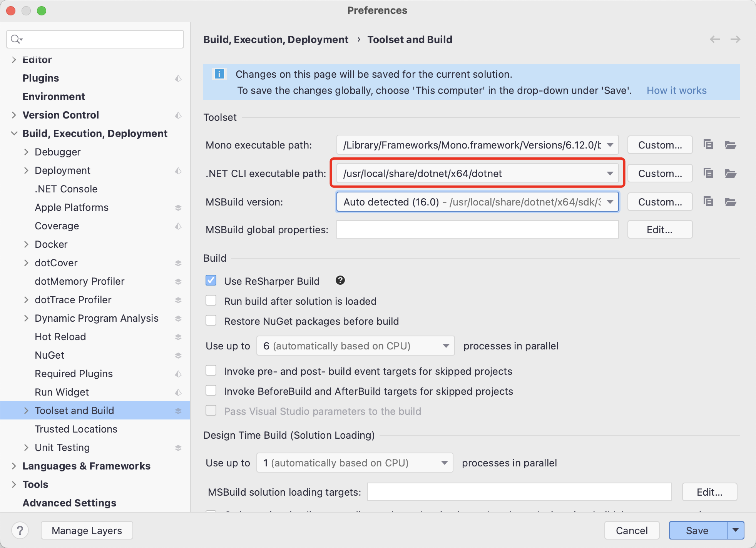This screenshot has width=756, height=548.
Task: Click copy icon beside .NET CLI path
Action: (708, 173)
